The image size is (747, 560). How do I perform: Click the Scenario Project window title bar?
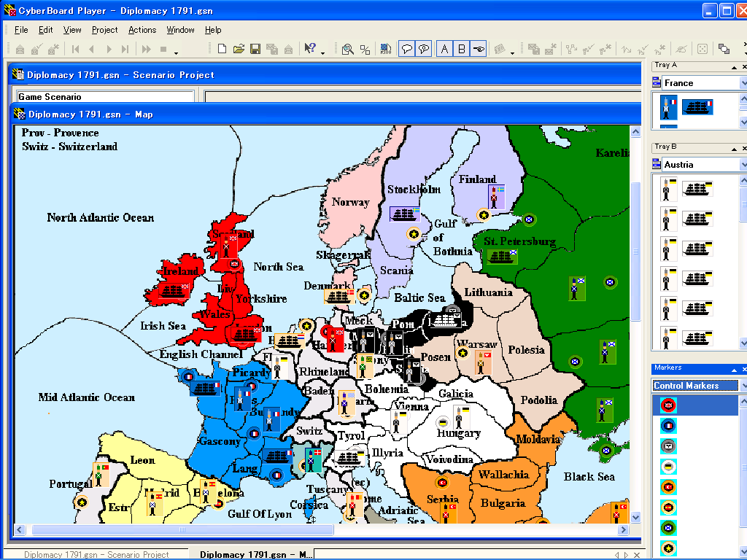click(x=324, y=75)
